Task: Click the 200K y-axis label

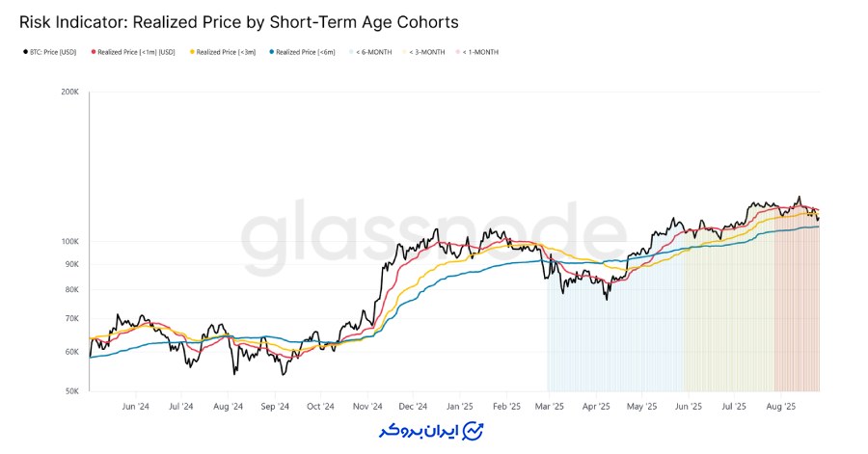Action: 69,93
